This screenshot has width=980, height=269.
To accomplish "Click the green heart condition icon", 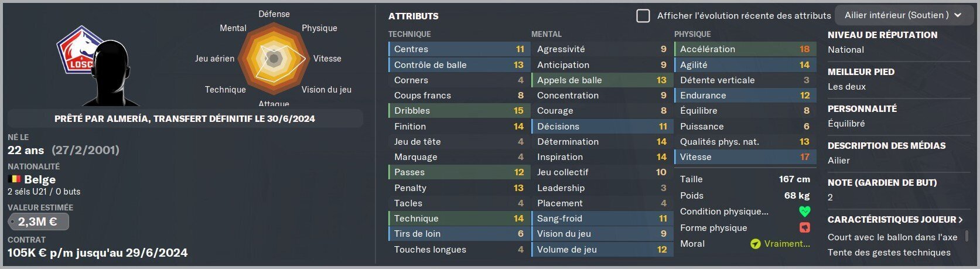I will (804, 212).
